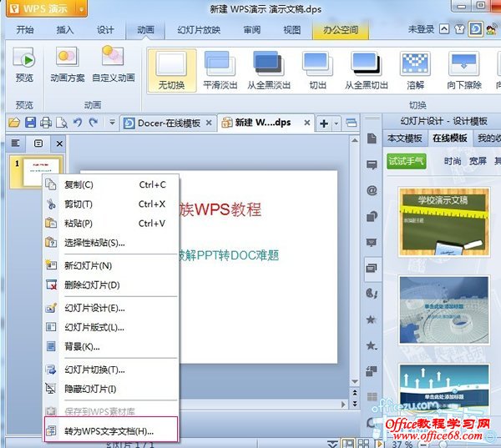Open the 开始 ribbon tab
Viewport: 501px width, 448px height.
[25, 30]
